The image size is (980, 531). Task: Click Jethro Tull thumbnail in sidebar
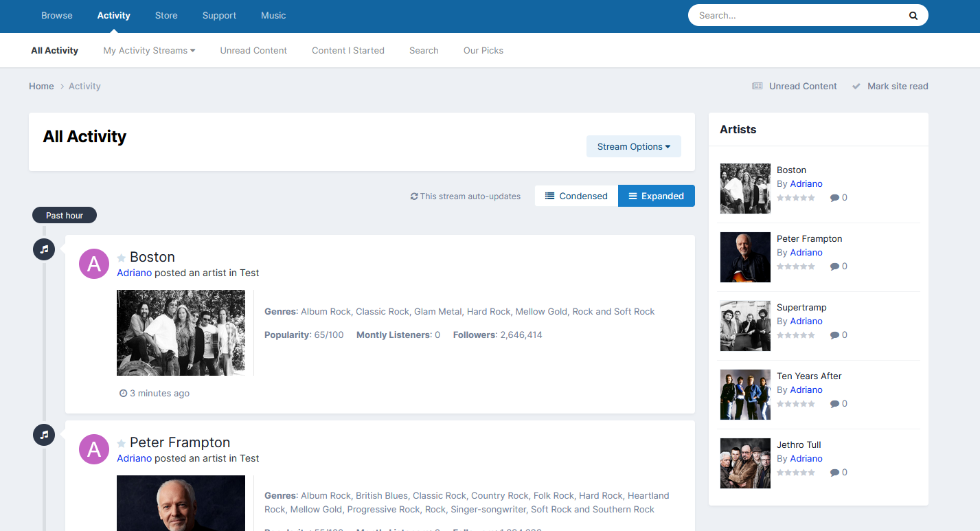click(745, 463)
